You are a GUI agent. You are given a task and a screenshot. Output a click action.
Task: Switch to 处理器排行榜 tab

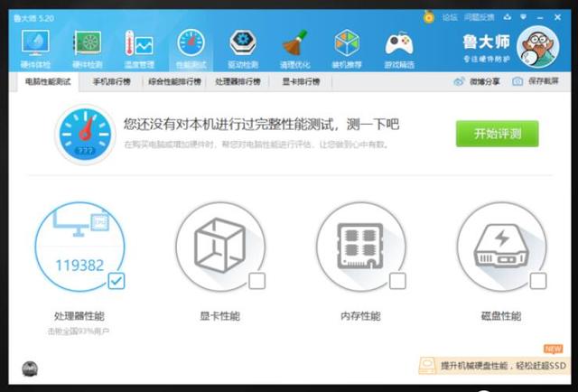(238, 81)
